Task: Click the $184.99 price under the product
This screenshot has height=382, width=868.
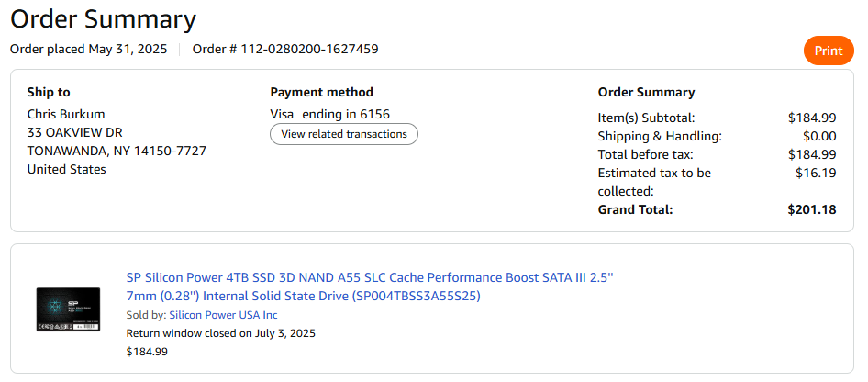Action: 147,351
